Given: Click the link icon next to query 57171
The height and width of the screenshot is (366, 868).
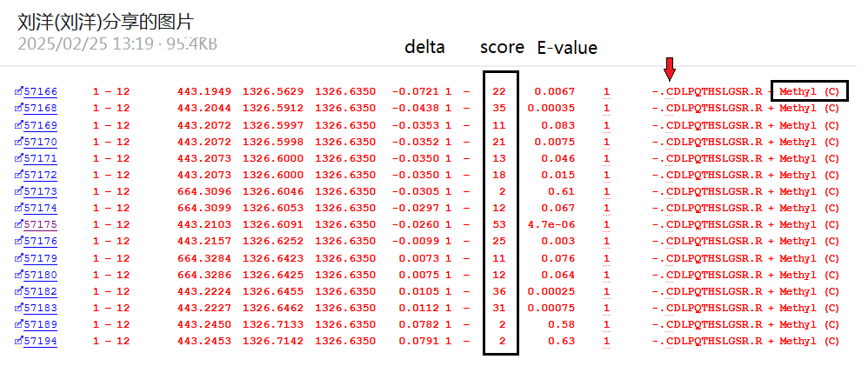Looking at the screenshot, I should (18, 158).
